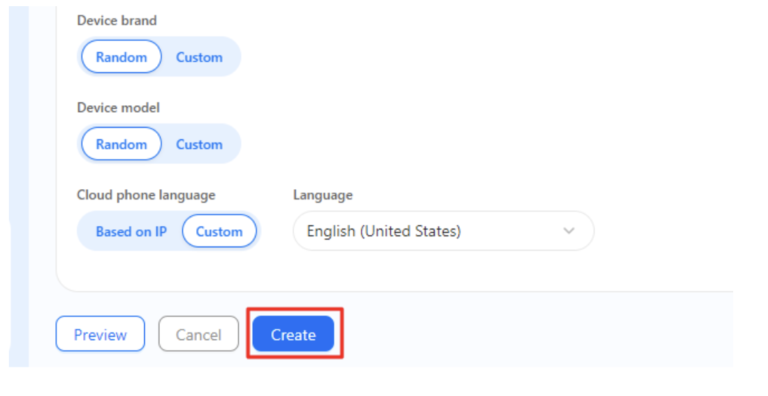
Task: Click the chevron arrow in Language field
Action: (x=569, y=231)
